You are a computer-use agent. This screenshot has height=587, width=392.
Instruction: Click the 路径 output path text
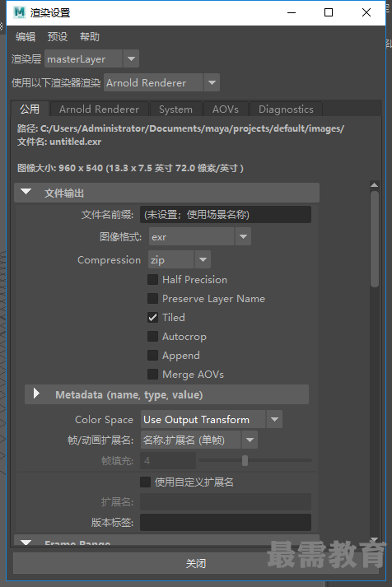(x=180, y=128)
